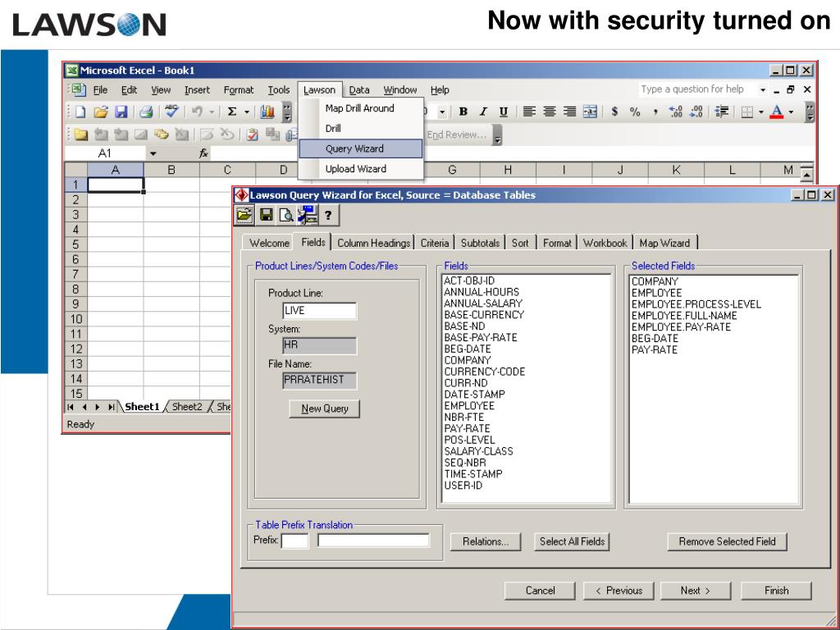Image resolution: width=840 pixels, height=630 pixels.
Task: Click the Relations... button
Action: click(x=486, y=541)
